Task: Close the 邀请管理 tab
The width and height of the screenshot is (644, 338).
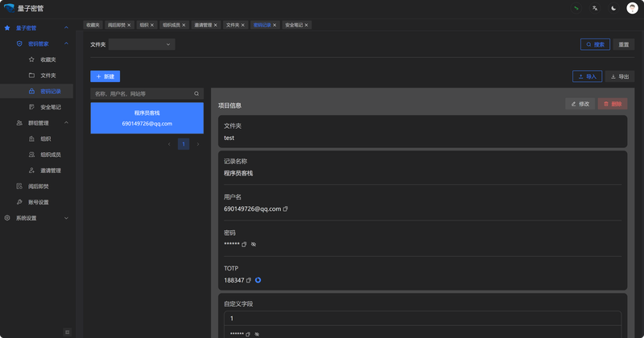Action: [x=215, y=25]
